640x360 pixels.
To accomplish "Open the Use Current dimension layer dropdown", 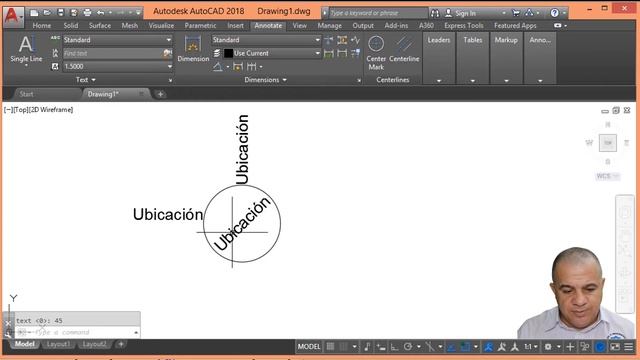I will click(x=272, y=53).
